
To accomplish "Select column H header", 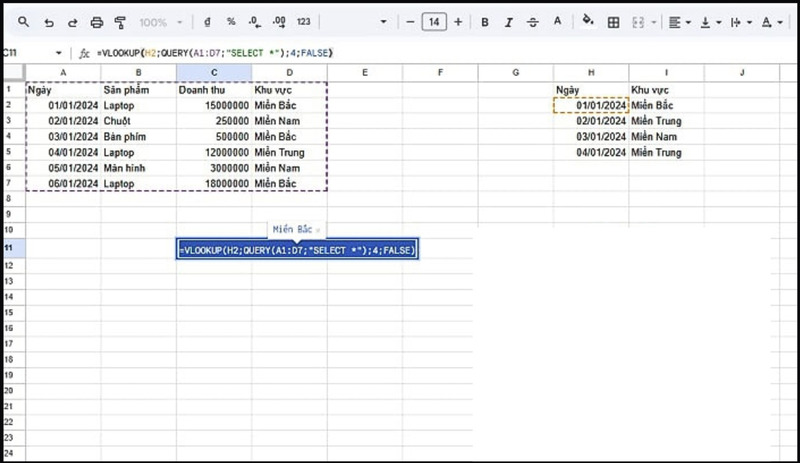I will pos(591,72).
